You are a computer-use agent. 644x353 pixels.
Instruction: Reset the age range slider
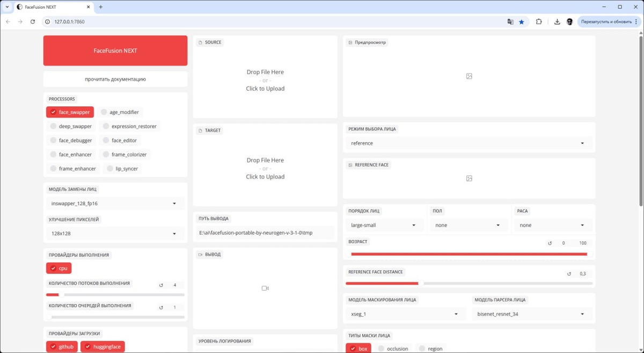coord(550,243)
